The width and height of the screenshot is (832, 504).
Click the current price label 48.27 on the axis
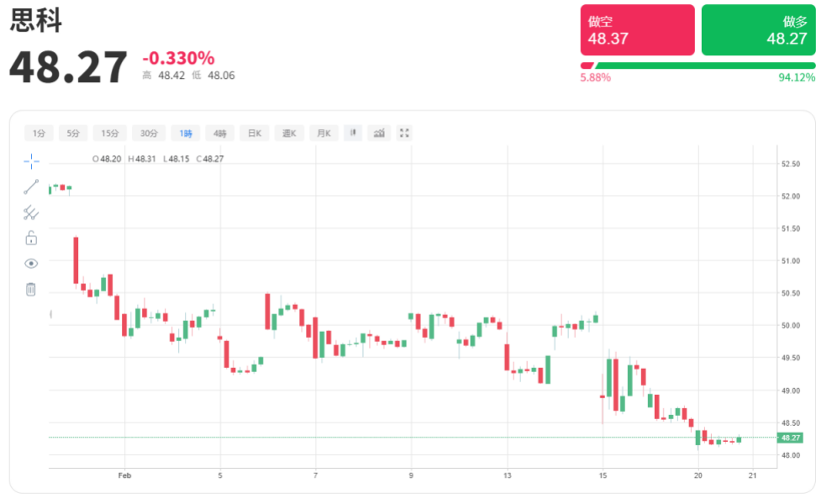[791, 438]
